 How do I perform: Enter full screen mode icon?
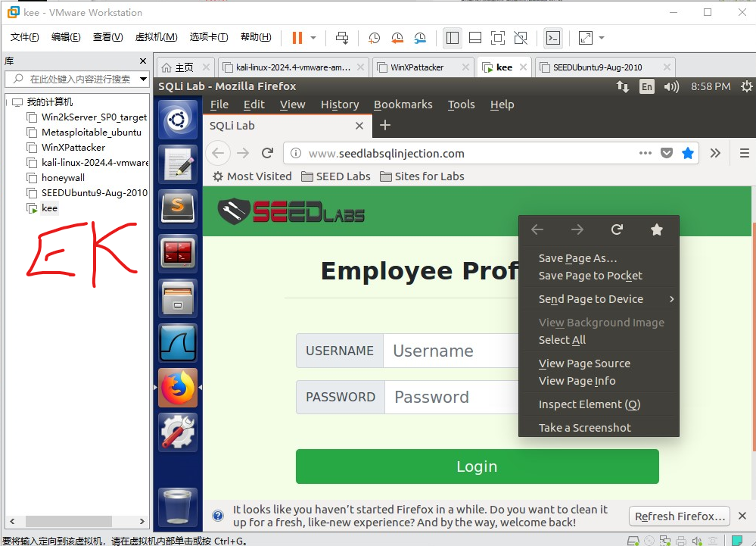(x=498, y=38)
